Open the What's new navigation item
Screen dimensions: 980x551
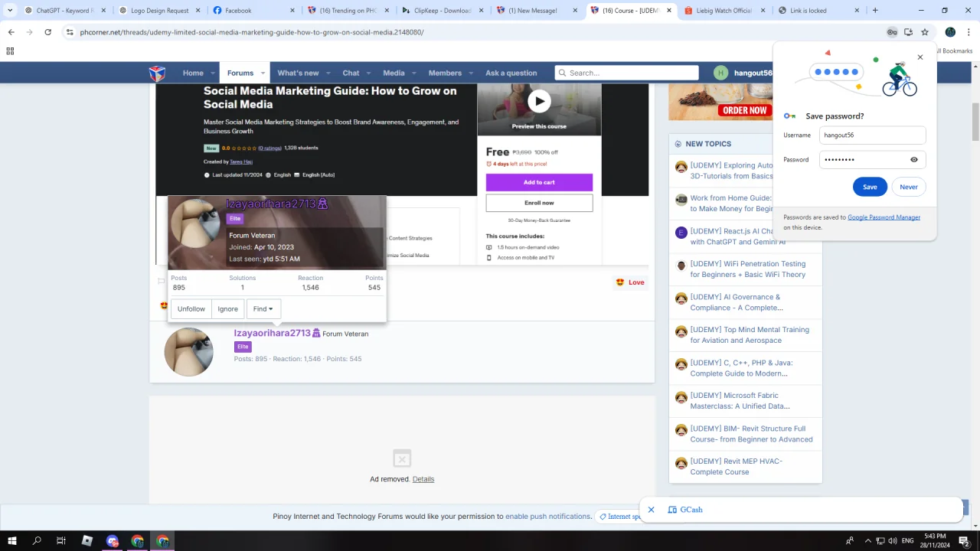tap(298, 73)
